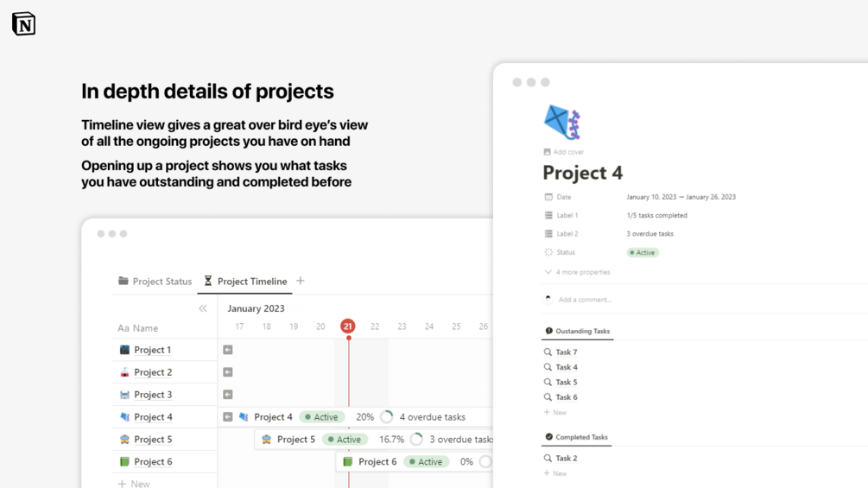Open Task 4 page icon

click(548, 367)
